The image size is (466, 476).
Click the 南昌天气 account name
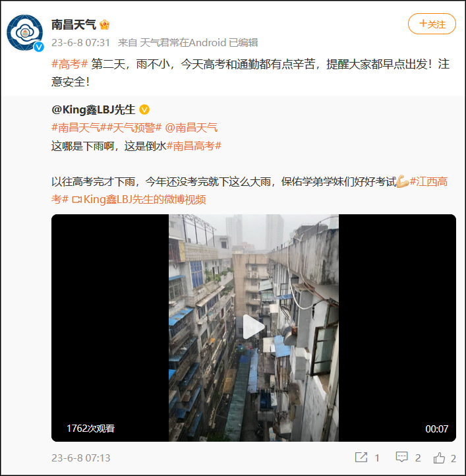pyautogui.click(x=73, y=24)
